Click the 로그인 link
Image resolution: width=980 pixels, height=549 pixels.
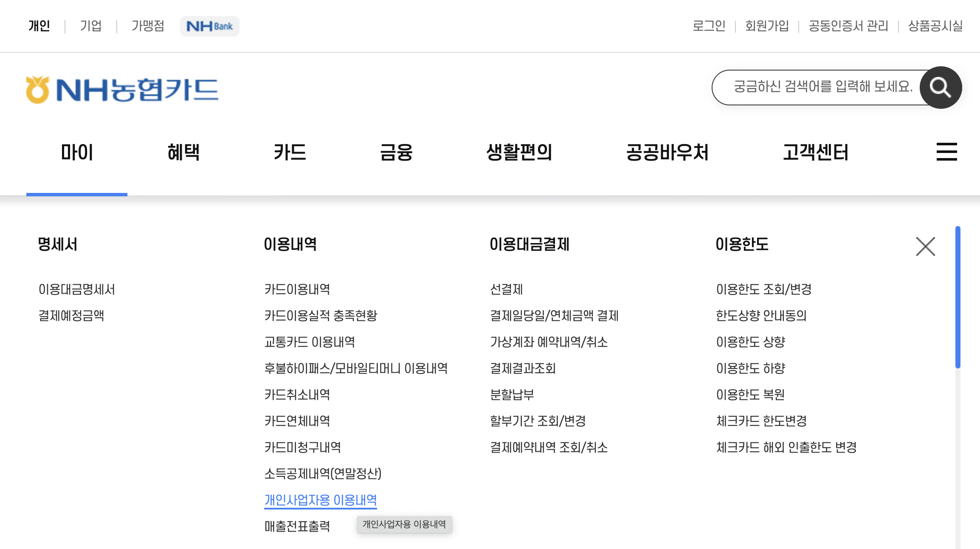(709, 26)
